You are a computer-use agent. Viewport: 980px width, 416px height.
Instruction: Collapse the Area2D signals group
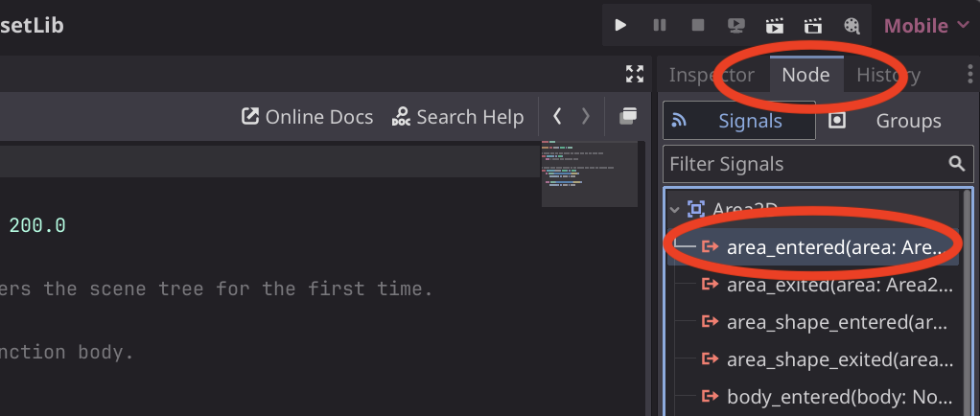pos(674,209)
